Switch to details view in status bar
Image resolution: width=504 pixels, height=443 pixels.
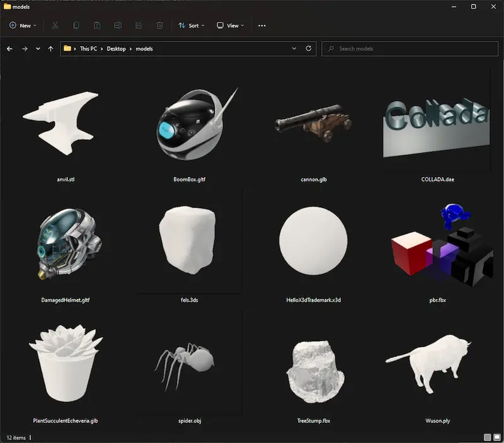[x=487, y=437]
